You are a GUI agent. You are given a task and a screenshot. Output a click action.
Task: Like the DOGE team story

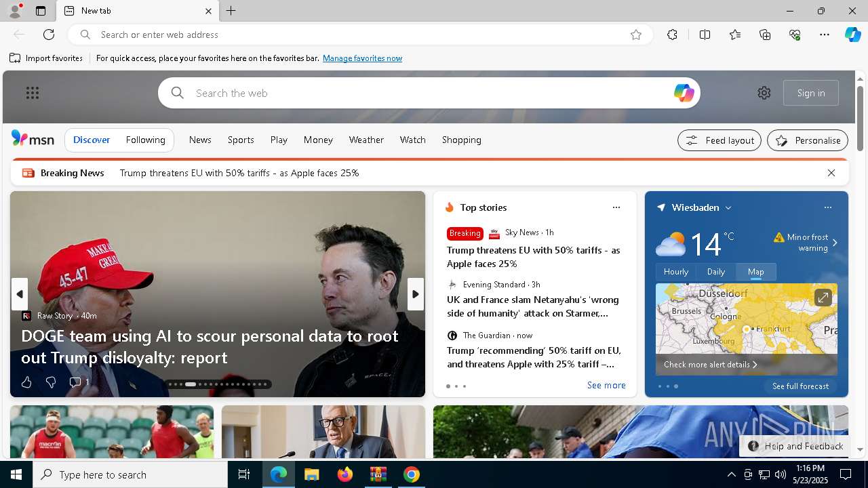[x=26, y=382]
